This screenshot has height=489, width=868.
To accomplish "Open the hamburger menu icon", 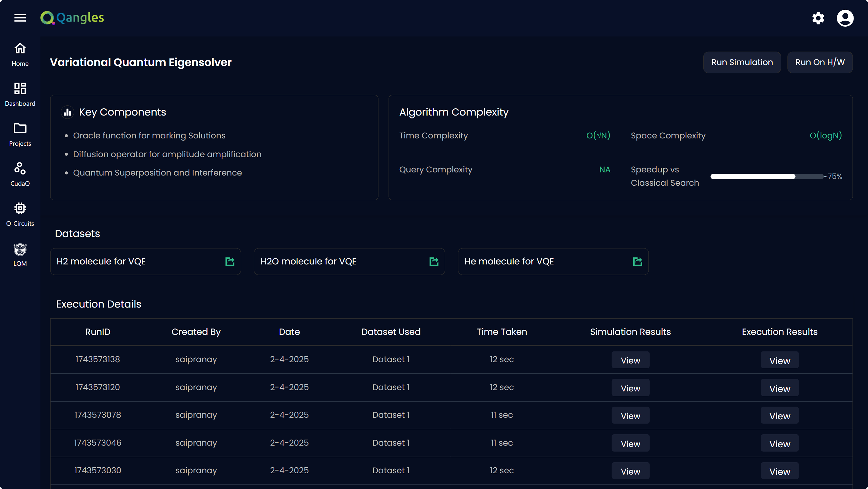I will click(20, 18).
